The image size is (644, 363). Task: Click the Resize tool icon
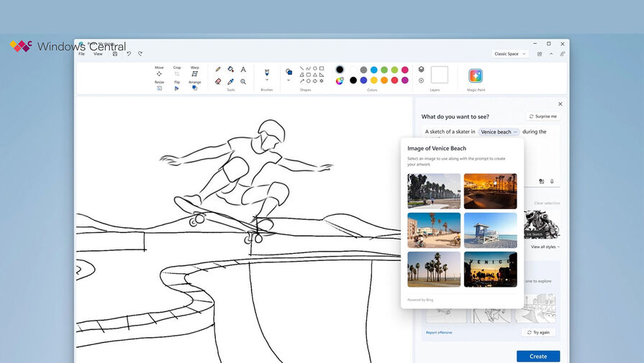(x=159, y=88)
